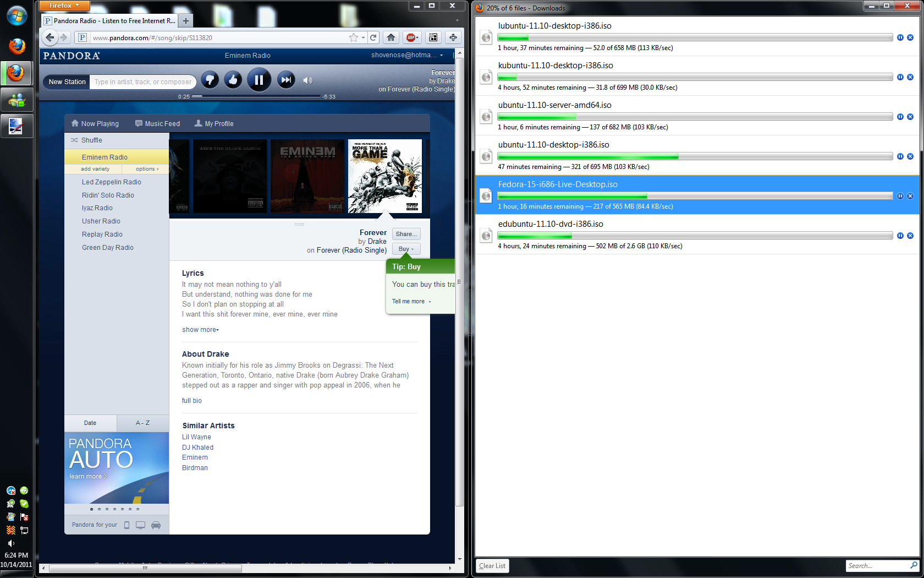Switch to the Now Playing tab
The image size is (924, 578).
coord(95,124)
